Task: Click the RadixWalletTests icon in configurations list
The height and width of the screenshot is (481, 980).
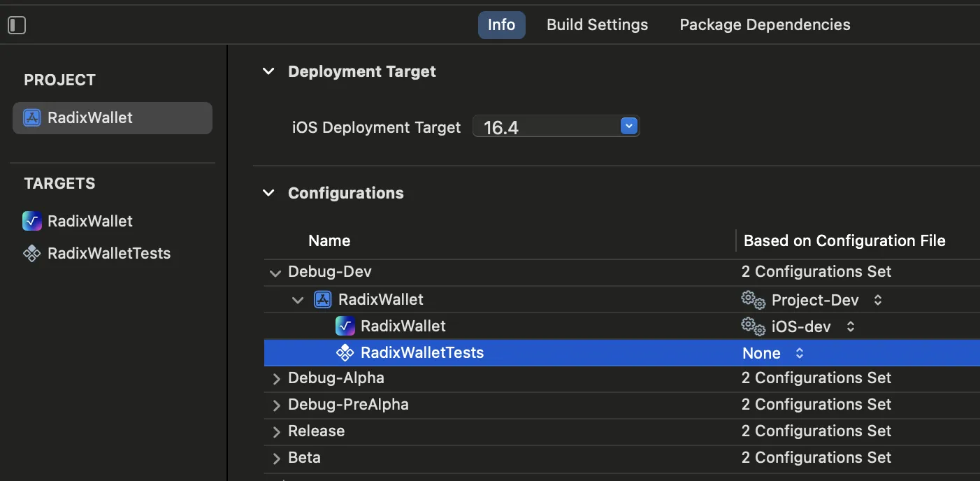Action: coord(345,352)
